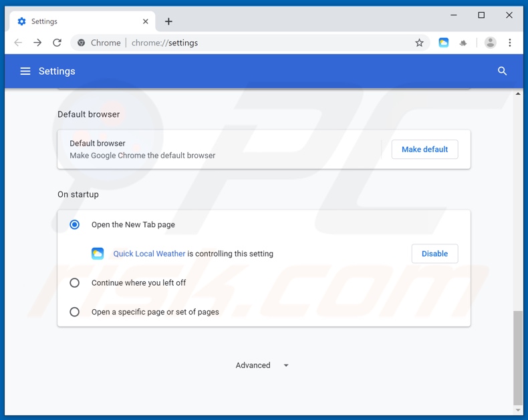Click the Quick Local Weather extension toolbar icon

pos(444,43)
